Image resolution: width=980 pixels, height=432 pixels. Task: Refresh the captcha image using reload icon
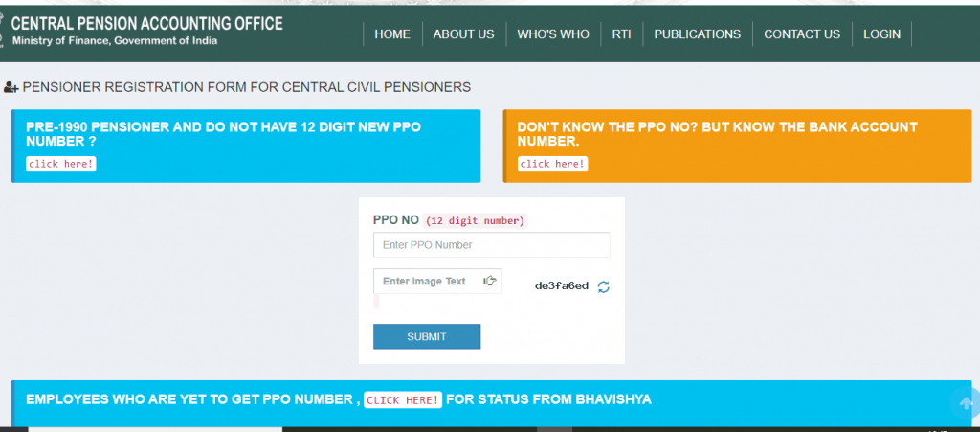[x=603, y=286]
